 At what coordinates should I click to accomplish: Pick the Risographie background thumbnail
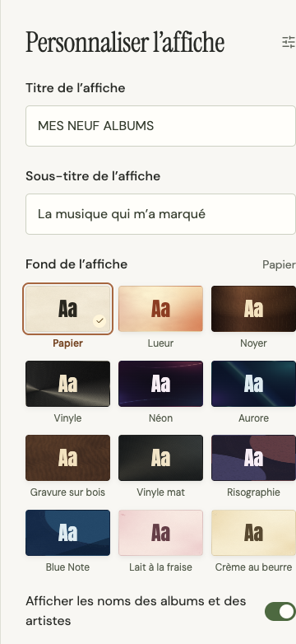pyautogui.click(x=253, y=458)
